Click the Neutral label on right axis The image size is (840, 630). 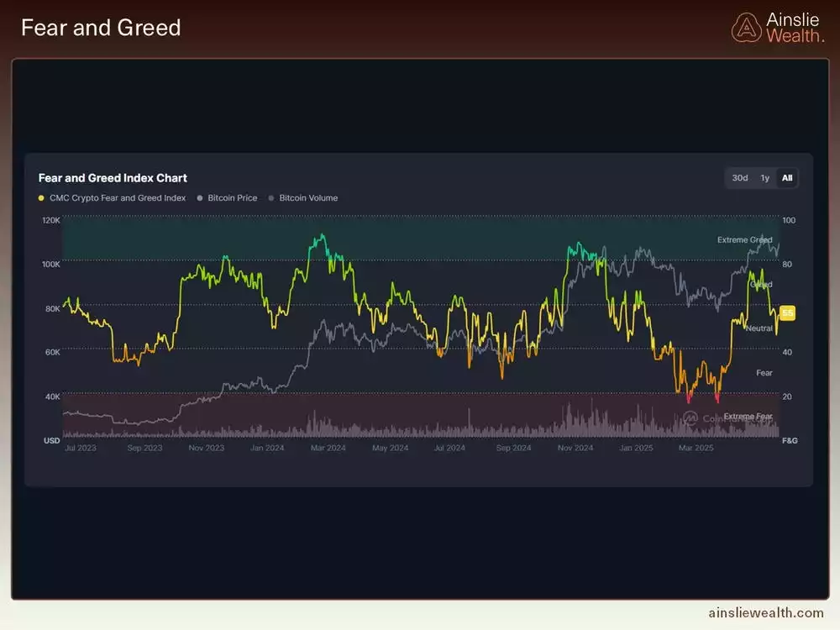click(759, 328)
